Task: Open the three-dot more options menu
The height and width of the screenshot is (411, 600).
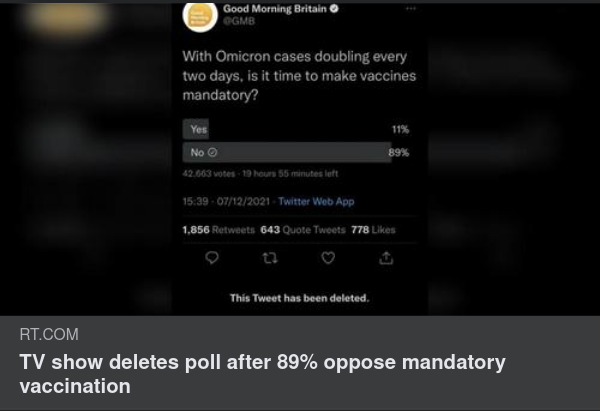Action: coord(410,9)
